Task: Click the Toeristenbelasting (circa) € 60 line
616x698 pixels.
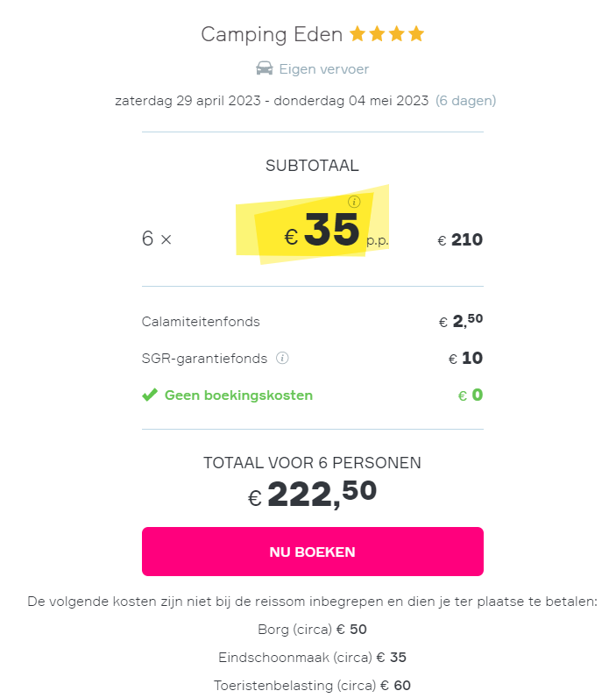Action: [312, 685]
